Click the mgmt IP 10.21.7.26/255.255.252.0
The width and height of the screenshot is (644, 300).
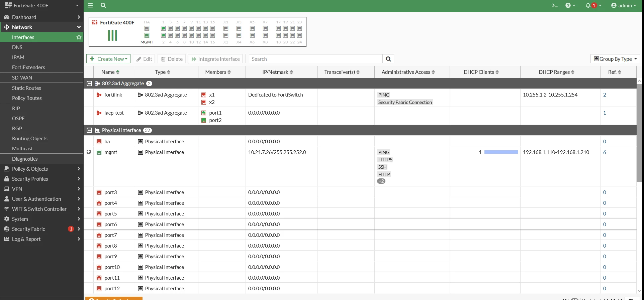(277, 152)
